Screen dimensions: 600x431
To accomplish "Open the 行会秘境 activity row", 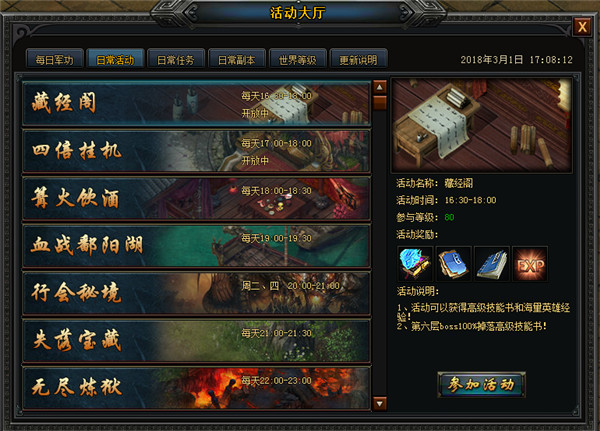I will (196, 293).
